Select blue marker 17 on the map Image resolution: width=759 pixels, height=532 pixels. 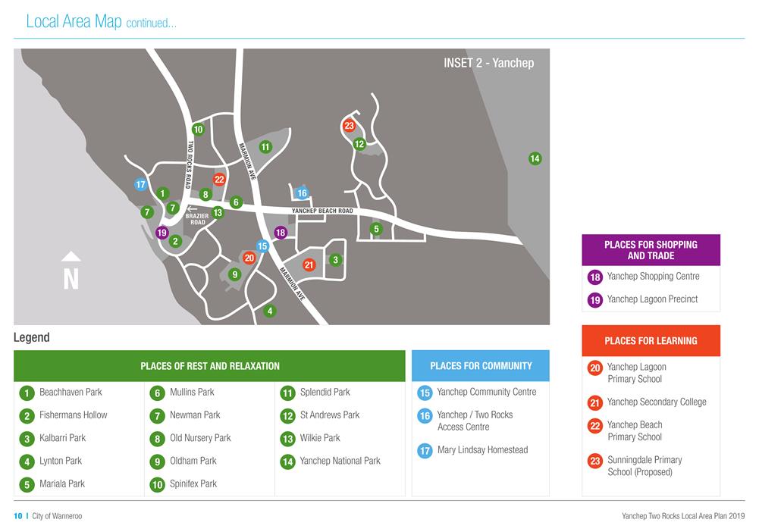pyautogui.click(x=140, y=184)
